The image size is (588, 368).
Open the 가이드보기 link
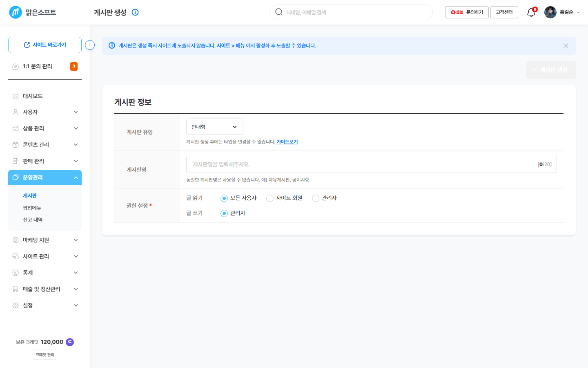[287, 142]
